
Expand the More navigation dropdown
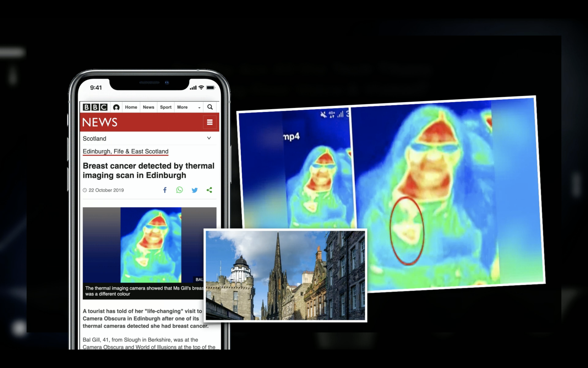(189, 107)
